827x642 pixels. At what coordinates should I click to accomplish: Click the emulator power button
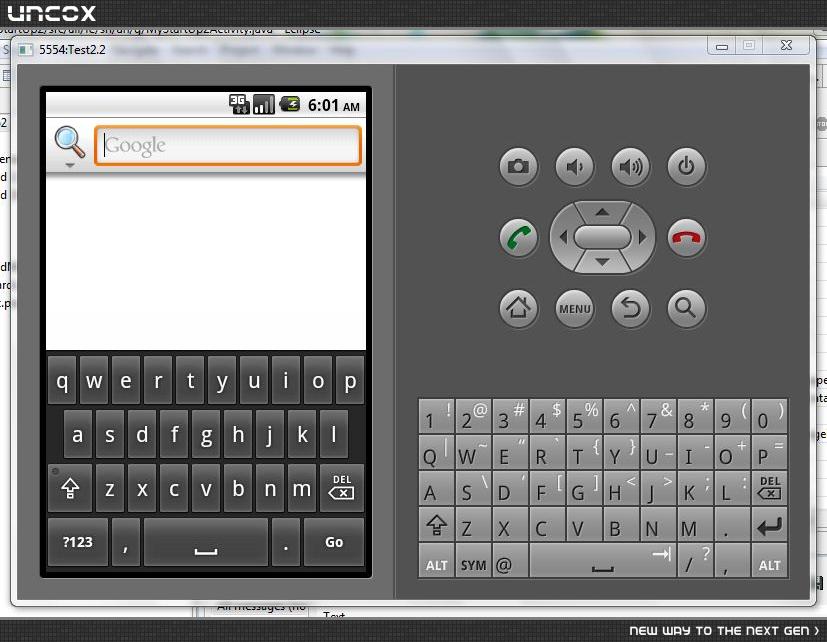pos(686,167)
